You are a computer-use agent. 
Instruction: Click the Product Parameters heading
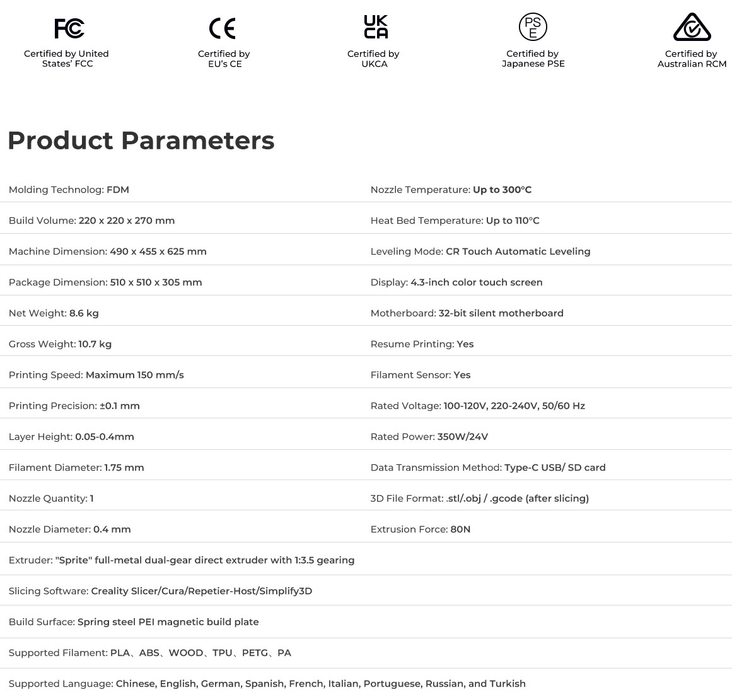click(141, 141)
